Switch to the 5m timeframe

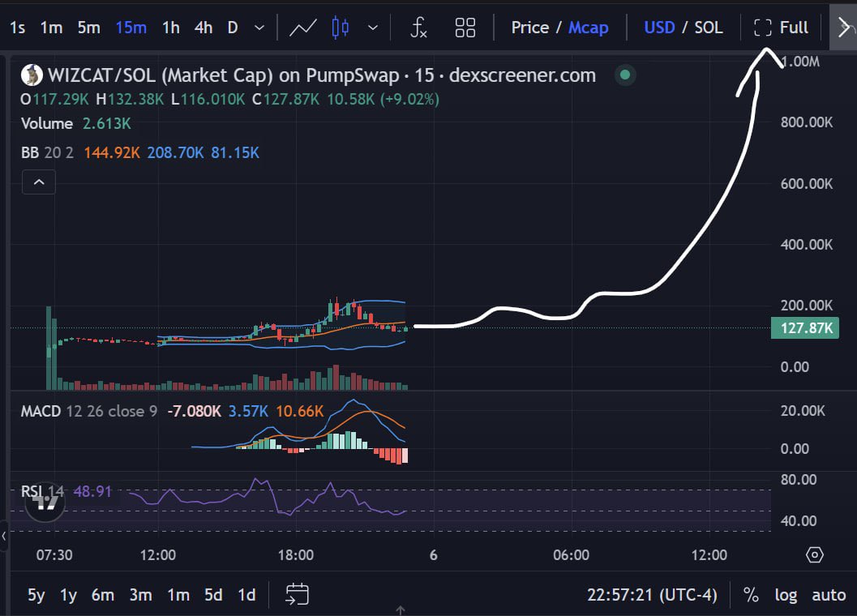point(88,28)
